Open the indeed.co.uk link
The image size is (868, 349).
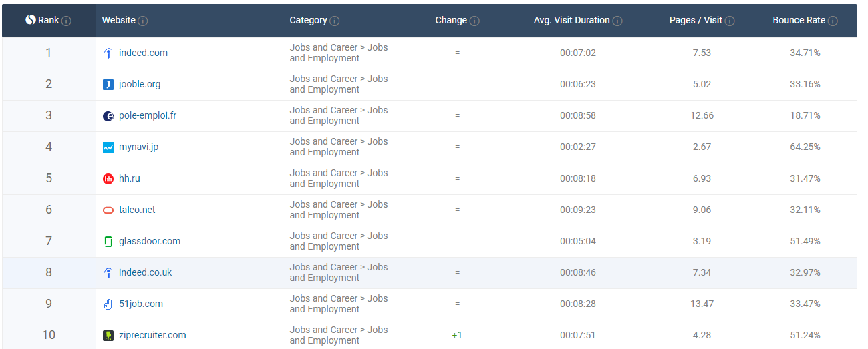click(146, 272)
